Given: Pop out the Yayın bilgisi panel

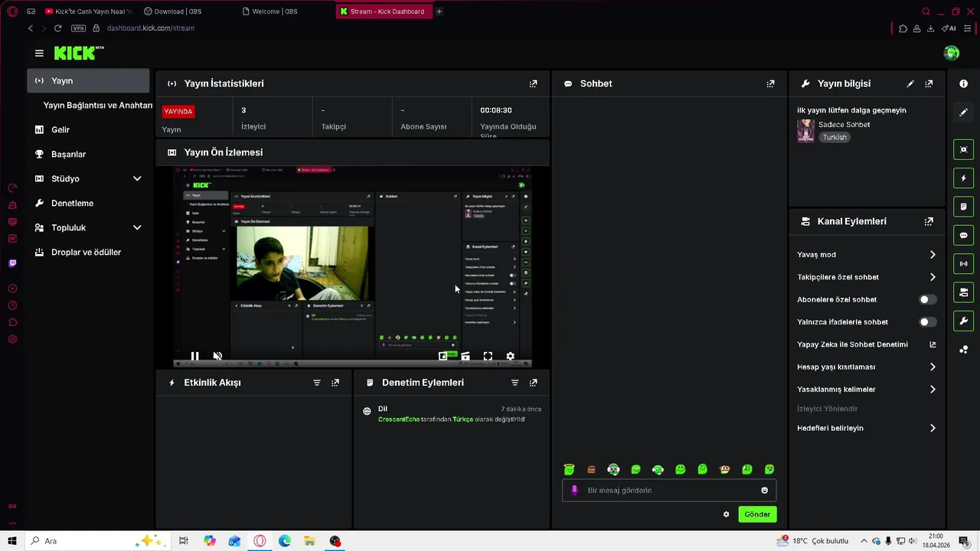Looking at the screenshot, I should coord(929,83).
